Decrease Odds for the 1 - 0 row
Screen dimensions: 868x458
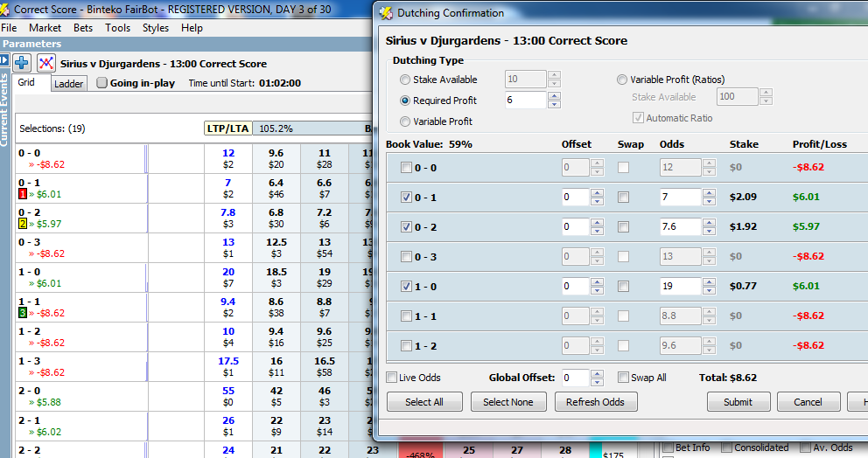[709, 290]
